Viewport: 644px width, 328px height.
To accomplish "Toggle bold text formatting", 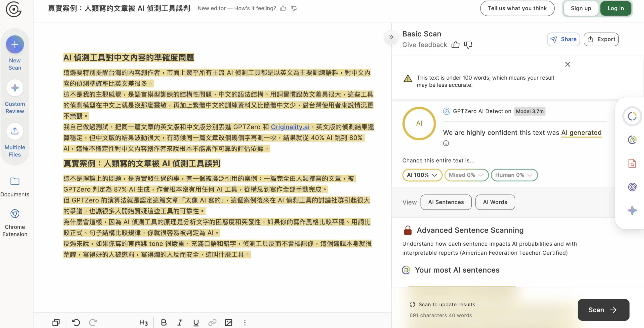I will click(164, 322).
